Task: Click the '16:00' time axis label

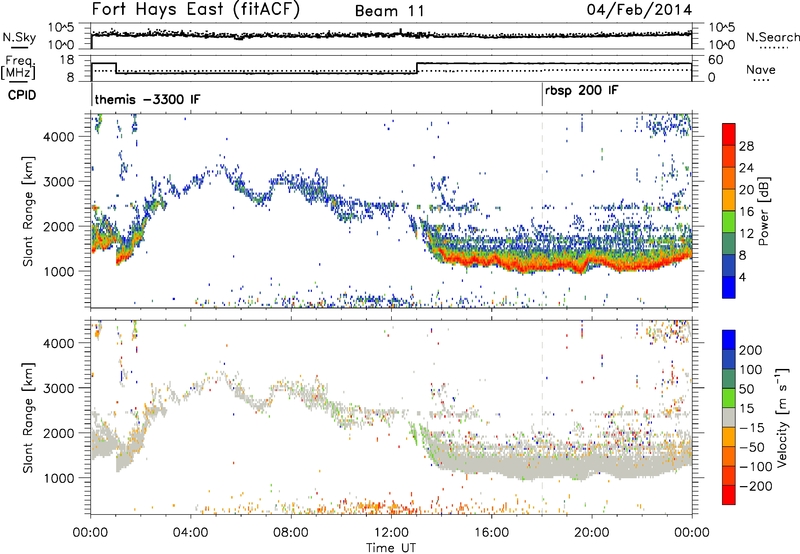Action: tap(491, 533)
